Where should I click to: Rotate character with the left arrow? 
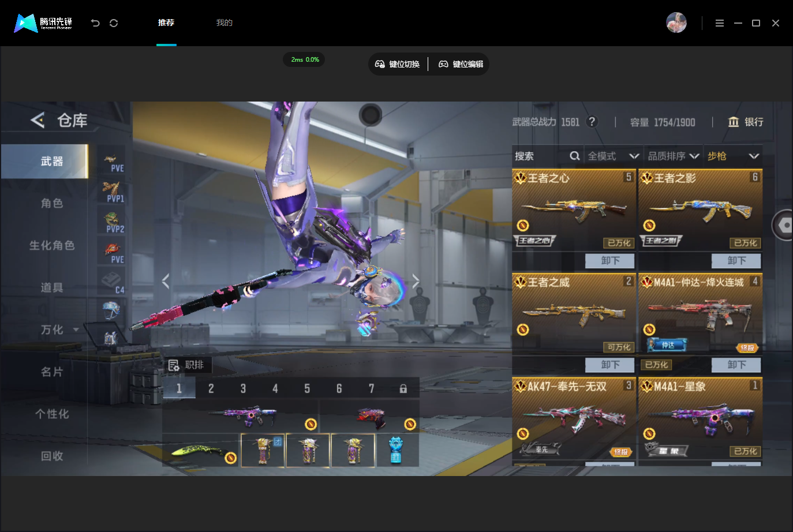166,281
